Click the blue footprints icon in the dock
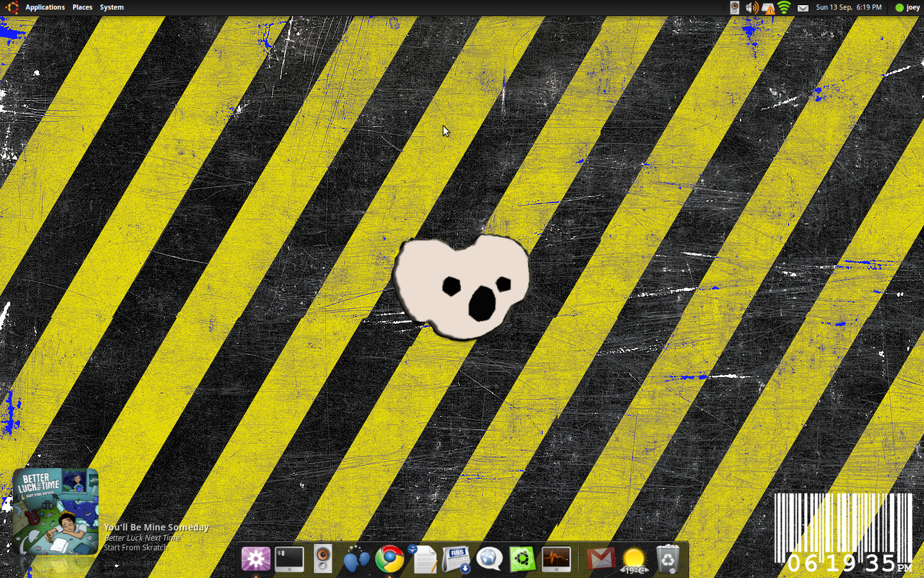The width and height of the screenshot is (924, 578). pos(356,559)
